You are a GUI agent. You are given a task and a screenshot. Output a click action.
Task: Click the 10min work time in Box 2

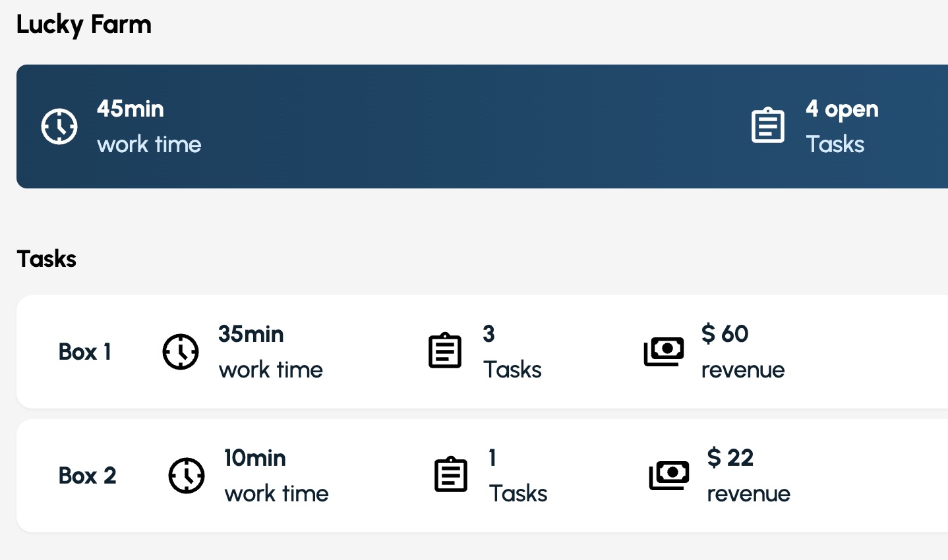point(276,476)
